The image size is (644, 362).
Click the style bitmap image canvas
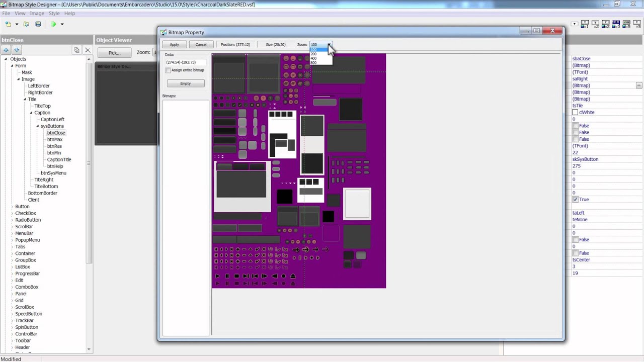[299, 171]
